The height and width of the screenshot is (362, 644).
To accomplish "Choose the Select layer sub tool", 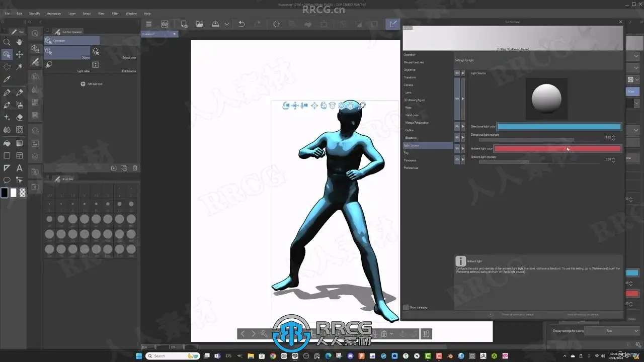I will click(x=114, y=53).
